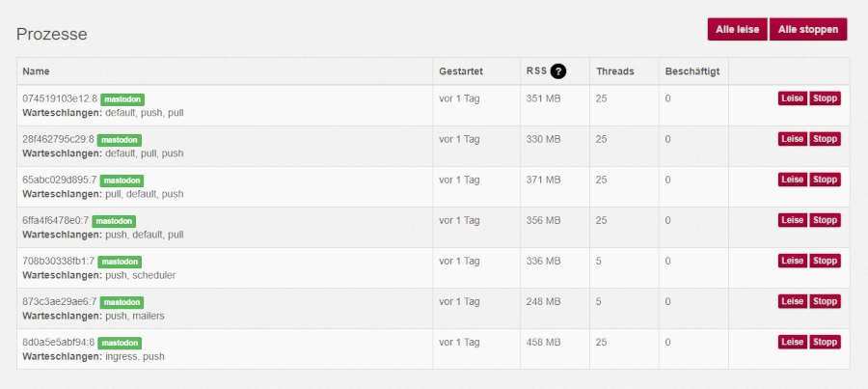The image size is (868, 389).
Task: Stop the ingress process 8d0a5e5abf94:8
Action: [x=825, y=342]
